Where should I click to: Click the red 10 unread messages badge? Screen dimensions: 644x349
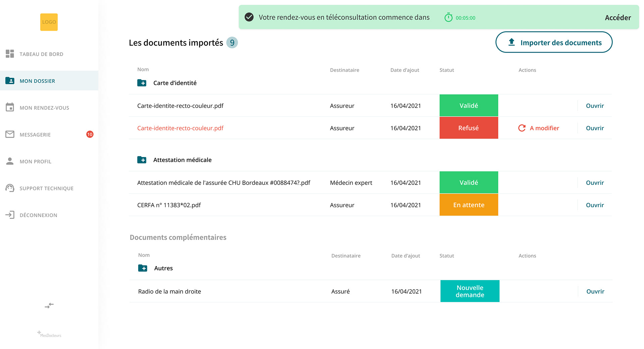[90, 134]
